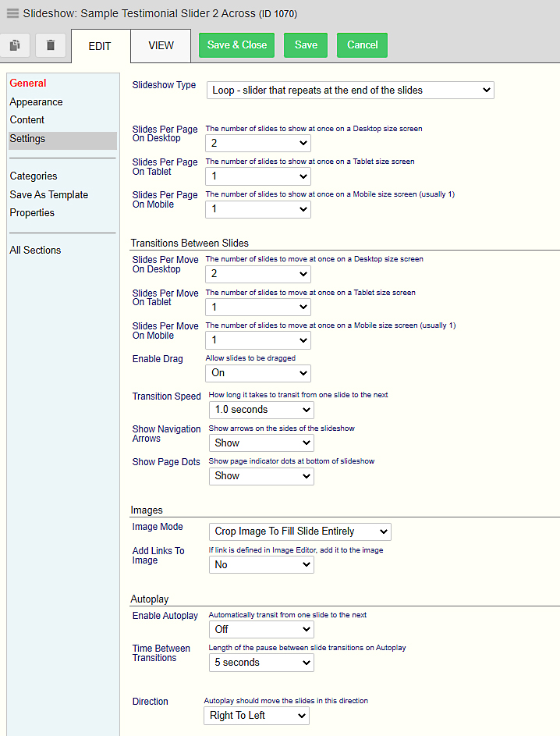Click the copy/duplicate slideshow icon
Viewport: 560px width, 736px height.
pyautogui.click(x=15, y=45)
